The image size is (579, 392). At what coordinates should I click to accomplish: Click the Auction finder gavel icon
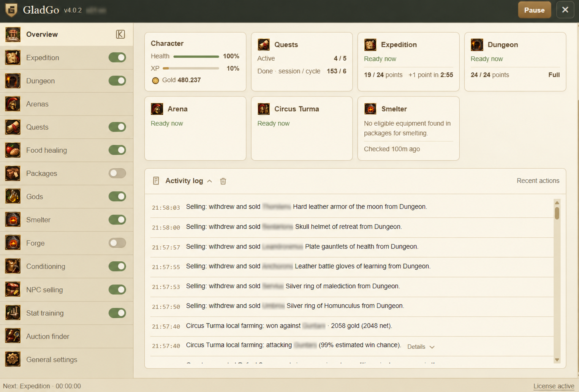13,336
